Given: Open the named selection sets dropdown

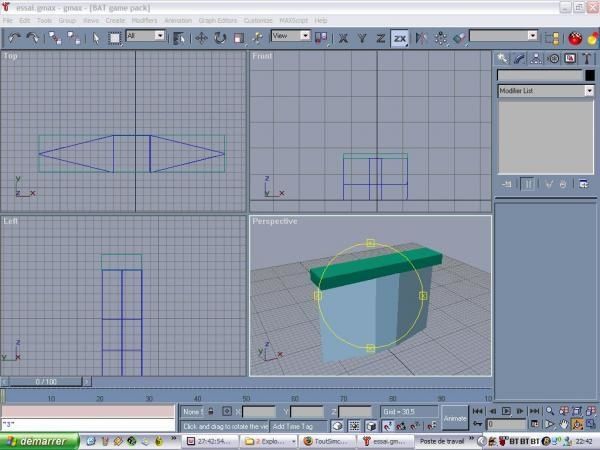Looking at the screenshot, I should pyautogui.click(x=532, y=36).
